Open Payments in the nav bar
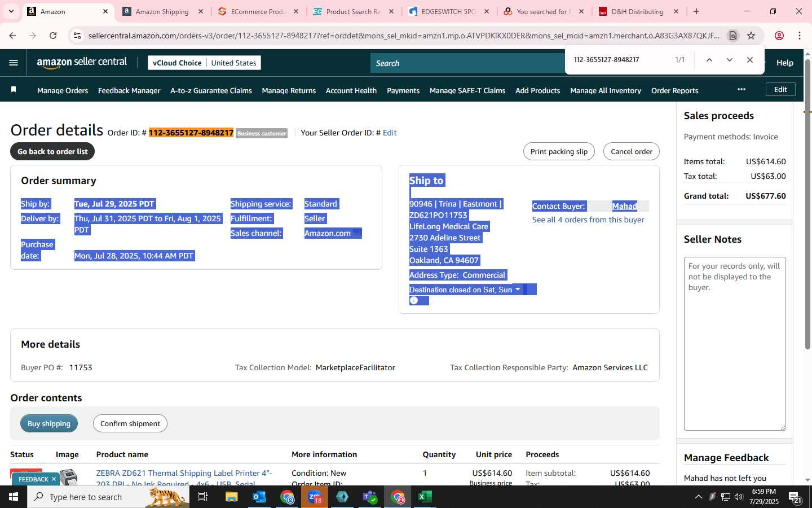 [x=403, y=90]
